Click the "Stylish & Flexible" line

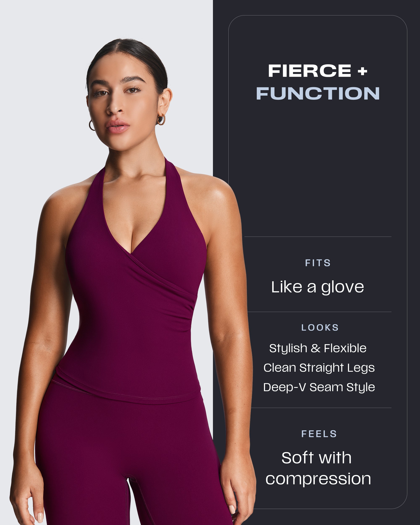318,348
